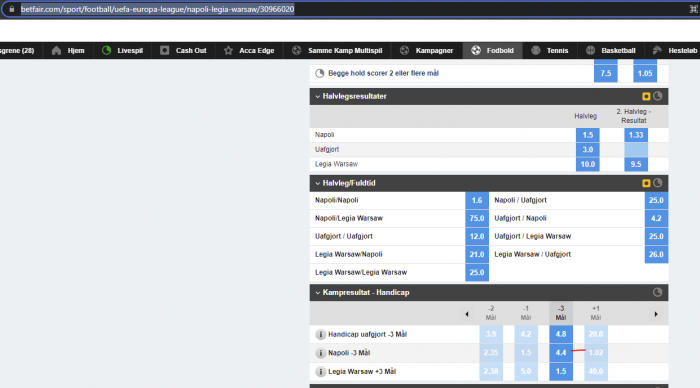Click clock icon in Kampresultat - Handicap header
This screenshot has width=700, height=388.
[658, 292]
